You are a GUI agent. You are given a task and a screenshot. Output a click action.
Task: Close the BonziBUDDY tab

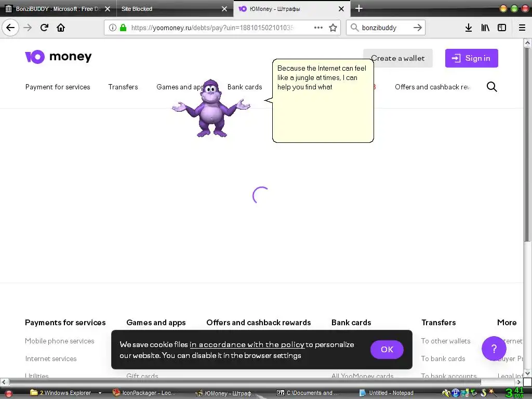[108, 9]
